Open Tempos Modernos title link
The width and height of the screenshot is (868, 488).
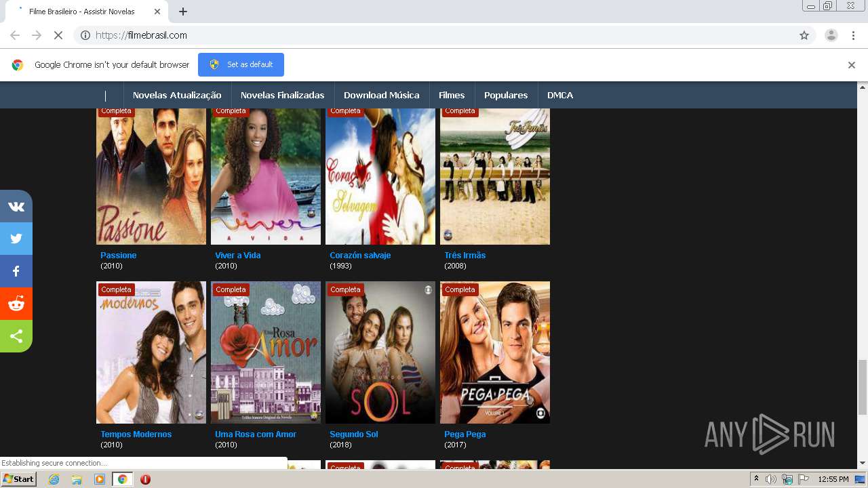[136, 434]
